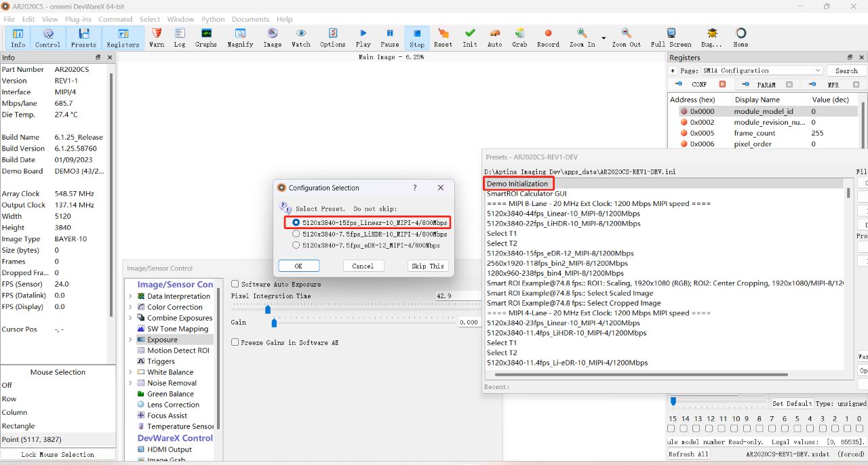Select Demo Initialization preset in Presets window
868x465 pixels.
click(664, 184)
